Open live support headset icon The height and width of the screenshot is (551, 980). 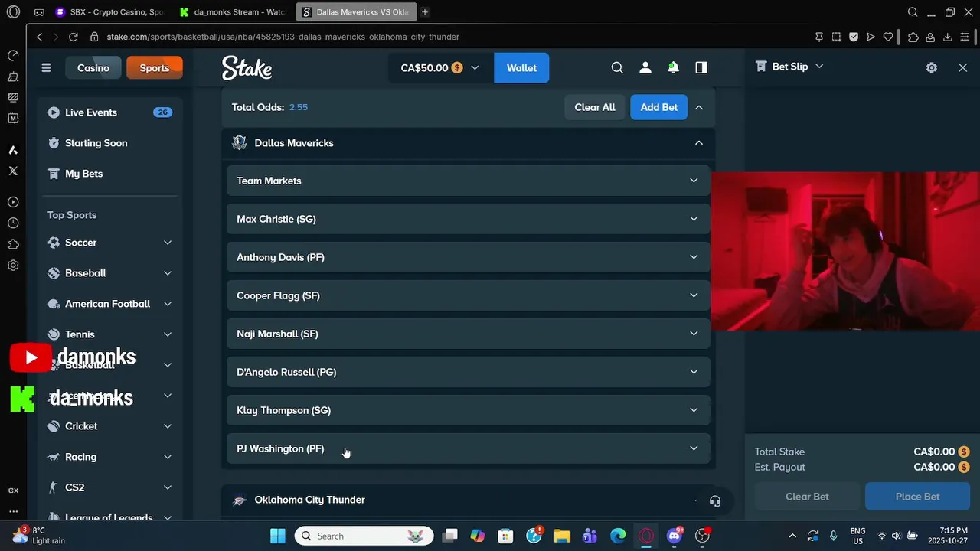pyautogui.click(x=715, y=501)
